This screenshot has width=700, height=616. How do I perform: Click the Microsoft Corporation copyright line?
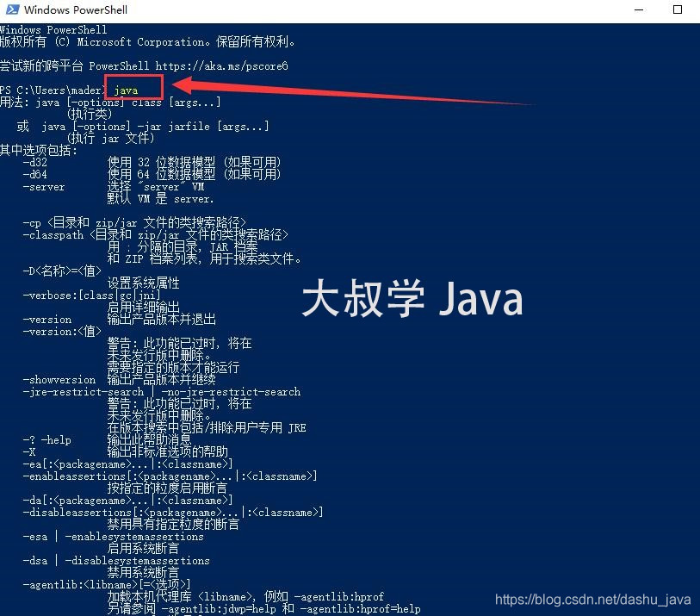click(147, 42)
